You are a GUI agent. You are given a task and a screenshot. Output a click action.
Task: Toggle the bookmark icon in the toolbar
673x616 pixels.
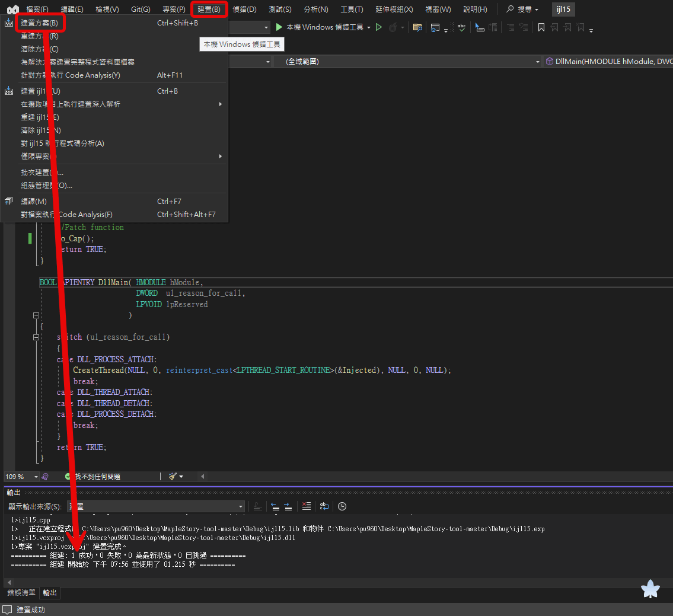(541, 27)
